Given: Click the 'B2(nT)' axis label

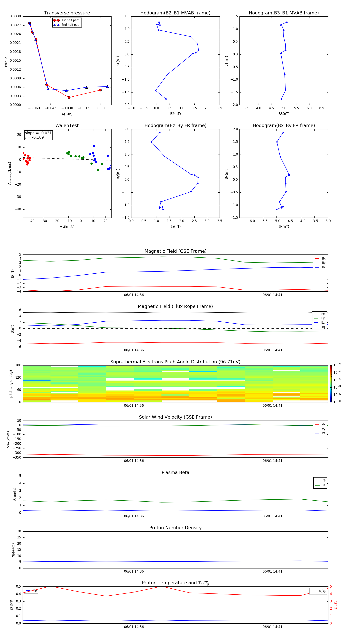Looking at the screenshot, I should point(175,114).
